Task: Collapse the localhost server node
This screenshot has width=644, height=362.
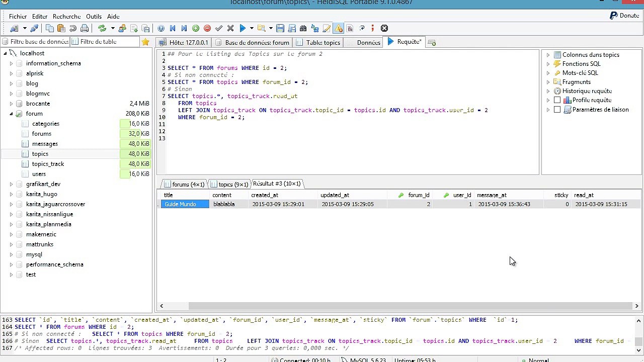Action: (x=5, y=53)
